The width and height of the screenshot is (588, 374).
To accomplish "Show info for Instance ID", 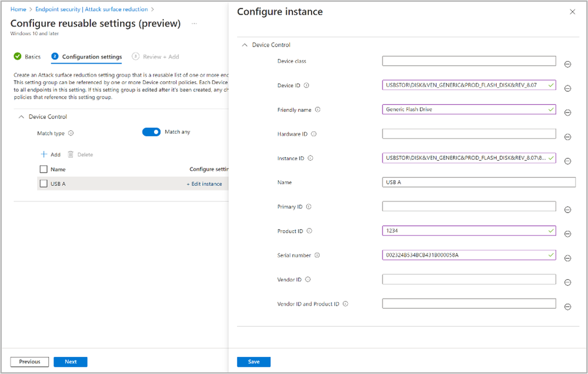I will tap(311, 158).
